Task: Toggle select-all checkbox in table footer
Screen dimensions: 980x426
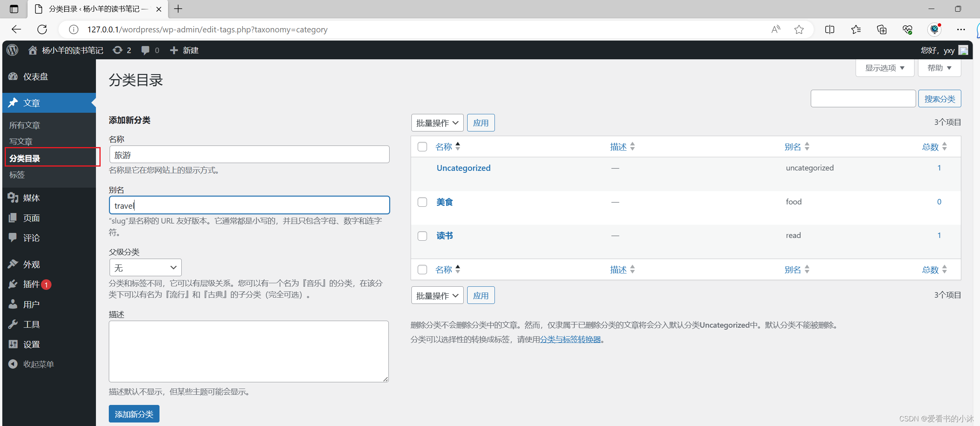Action: tap(422, 270)
